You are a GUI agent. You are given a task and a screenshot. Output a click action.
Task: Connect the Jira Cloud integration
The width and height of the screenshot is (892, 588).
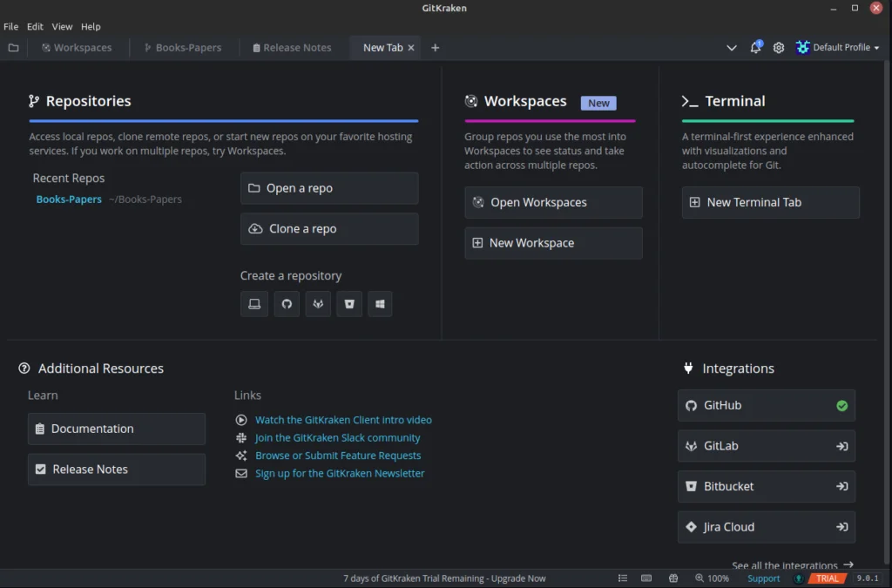pyautogui.click(x=841, y=527)
